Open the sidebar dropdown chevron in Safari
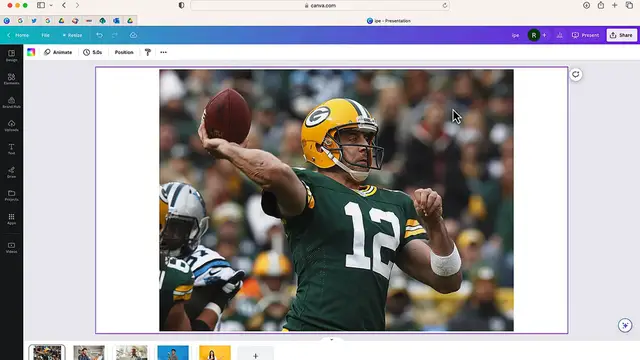 coord(51,5)
